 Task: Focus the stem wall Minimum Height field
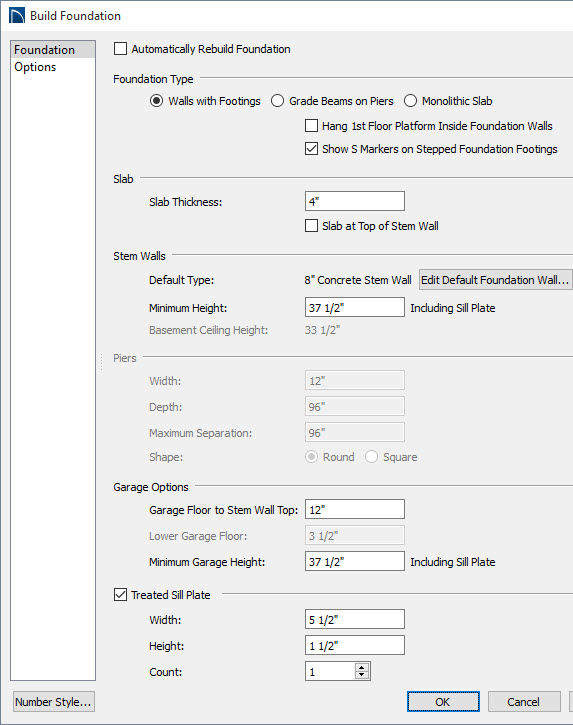(x=355, y=307)
